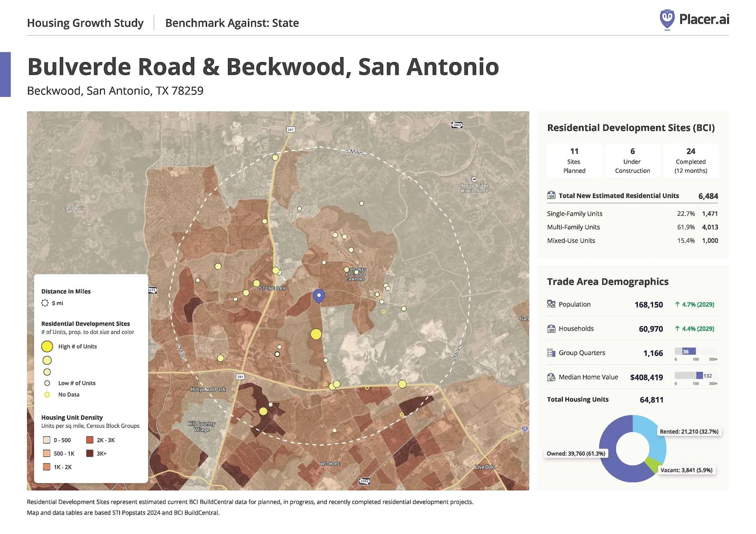Click the Group Quarters icon
This screenshot has width=756, height=534.
(551, 353)
